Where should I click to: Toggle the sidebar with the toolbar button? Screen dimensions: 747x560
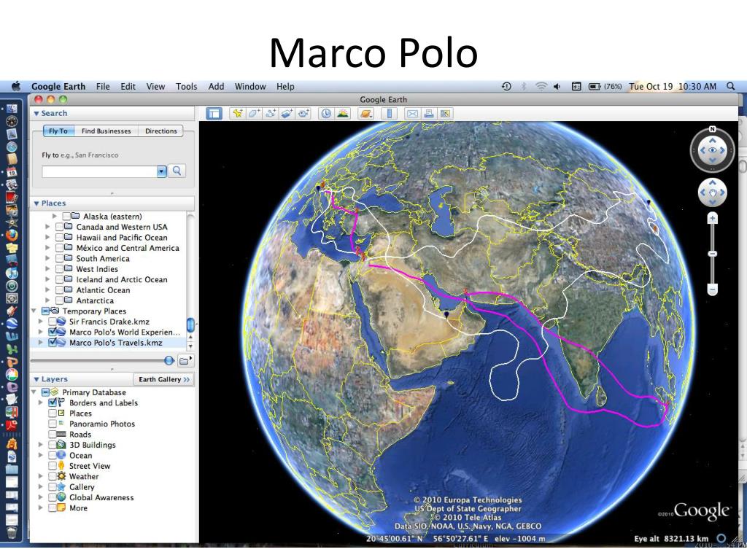[214, 113]
